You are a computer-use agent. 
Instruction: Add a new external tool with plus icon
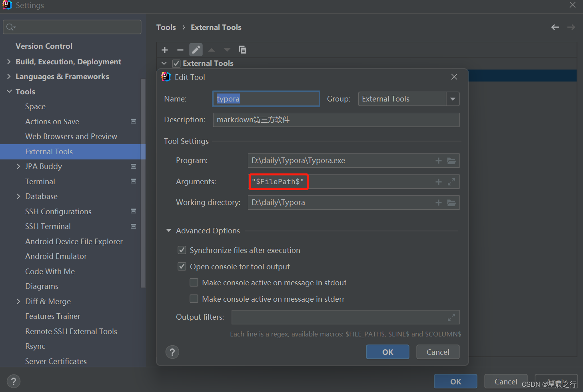pyautogui.click(x=165, y=50)
